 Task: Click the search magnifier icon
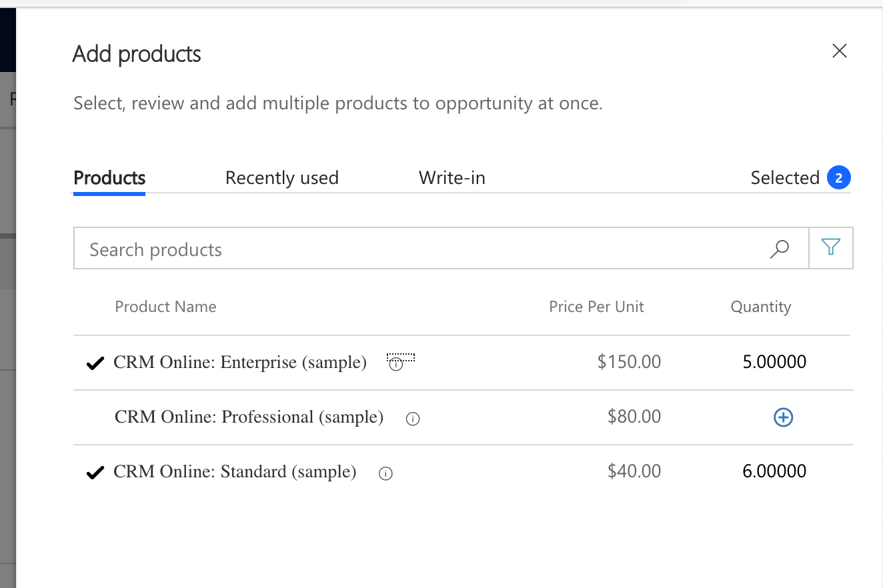click(x=779, y=249)
